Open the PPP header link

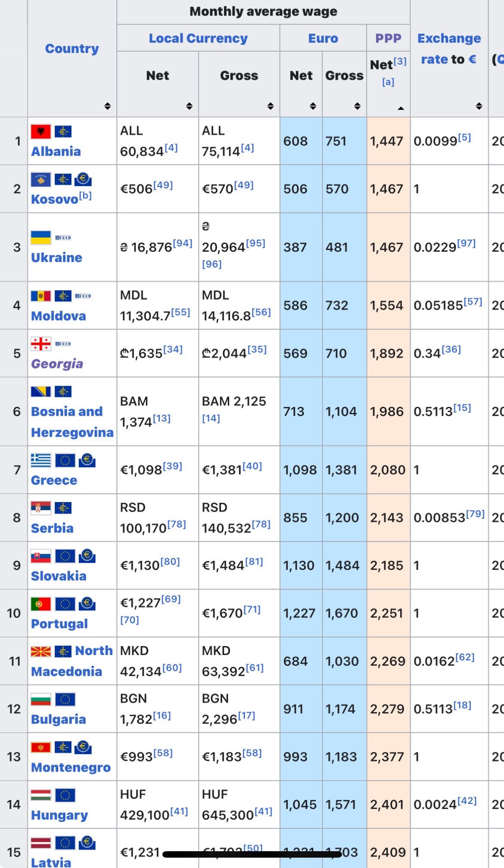pos(388,38)
